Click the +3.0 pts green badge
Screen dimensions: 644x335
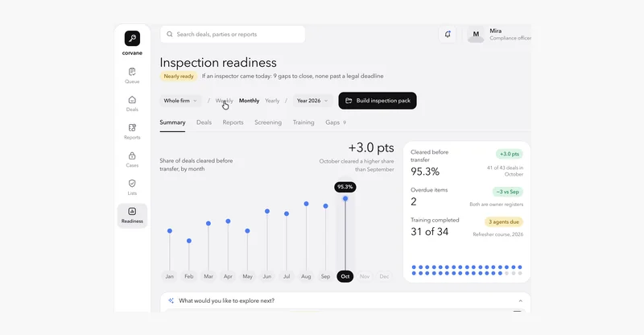click(x=510, y=154)
